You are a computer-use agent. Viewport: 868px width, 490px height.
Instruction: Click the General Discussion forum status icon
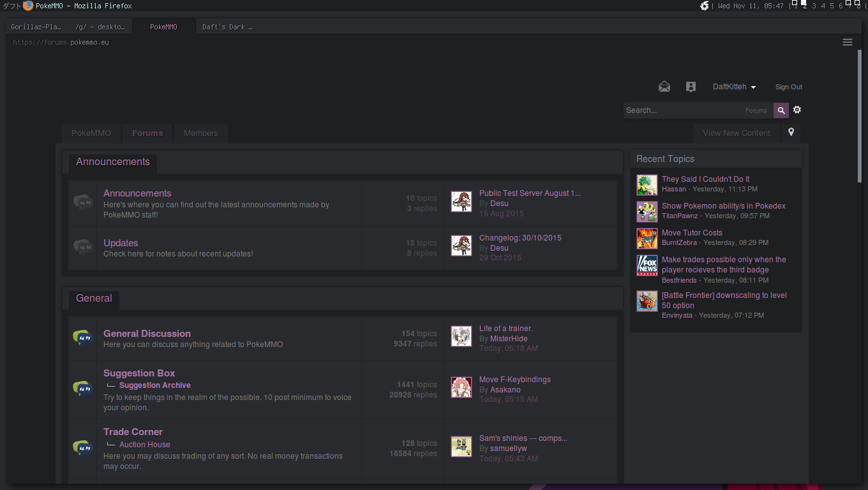coord(82,338)
